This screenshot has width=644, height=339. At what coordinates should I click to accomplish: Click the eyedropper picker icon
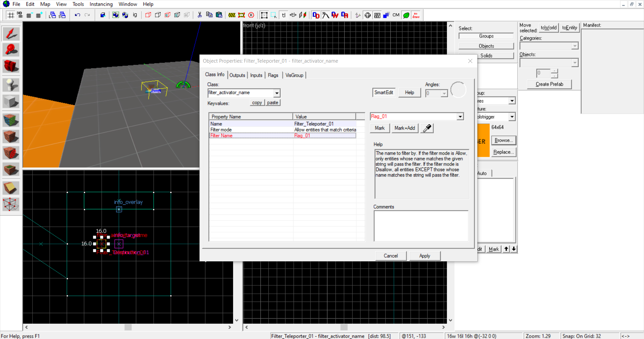click(427, 128)
